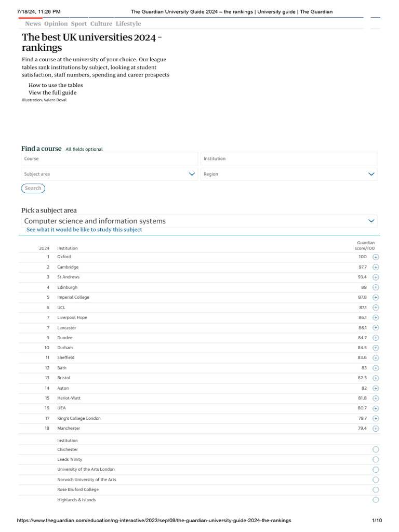
Task: Expand St Andrews details plus icon
Action: pyautogui.click(x=376, y=277)
